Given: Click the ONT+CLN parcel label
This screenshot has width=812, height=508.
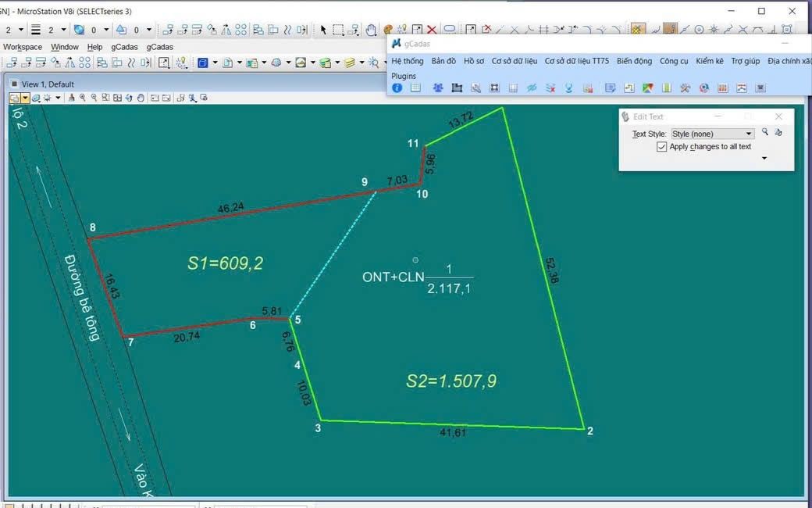Looking at the screenshot, I should click(393, 277).
